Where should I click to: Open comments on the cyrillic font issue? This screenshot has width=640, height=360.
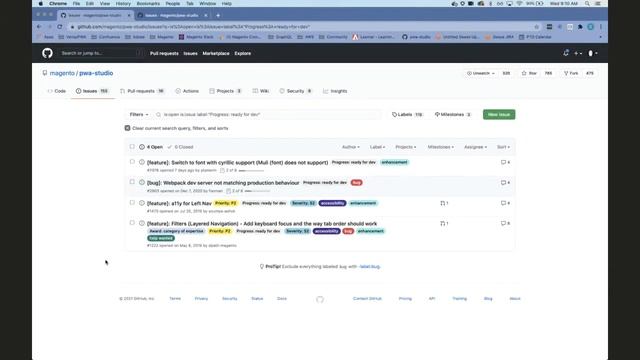tap(505, 162)
